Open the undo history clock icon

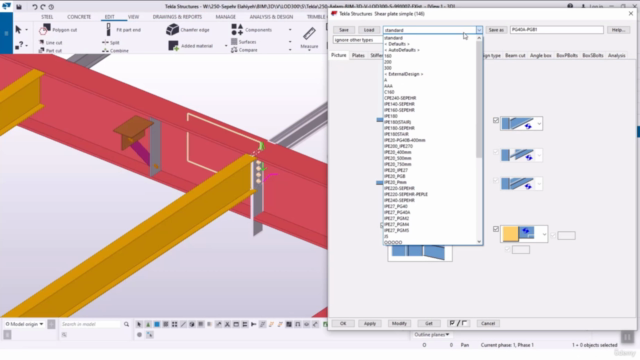(x=51, y=7)
